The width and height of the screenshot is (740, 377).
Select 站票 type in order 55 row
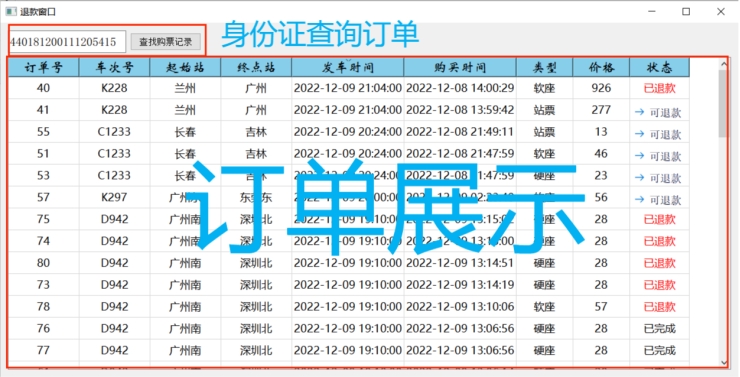click(x=545, y=132)
